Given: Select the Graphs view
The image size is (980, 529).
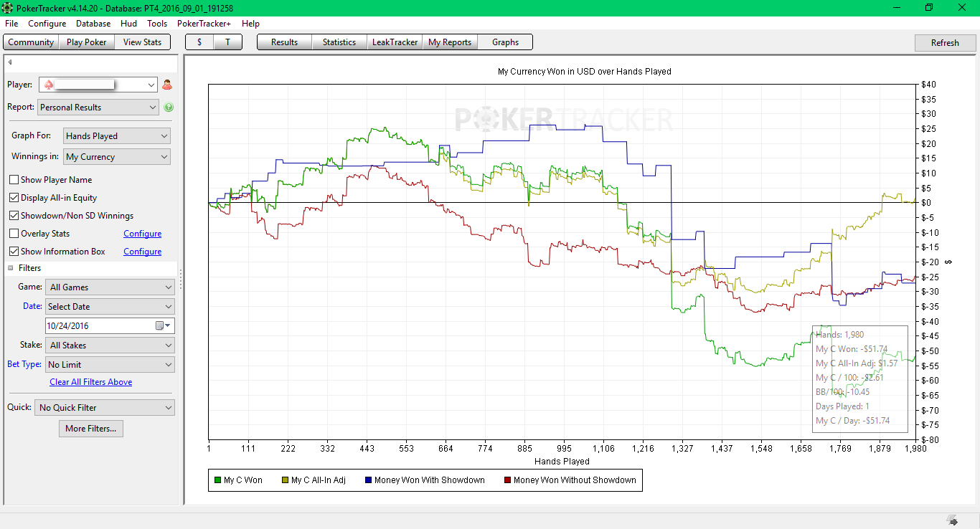Looking at the screenshot, I should [x=505, y=42].
